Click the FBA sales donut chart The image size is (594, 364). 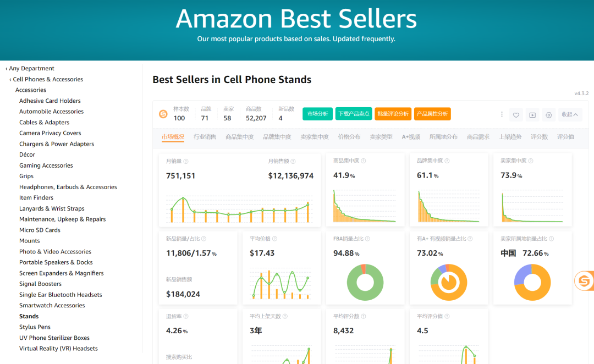[x=365, y=282]
